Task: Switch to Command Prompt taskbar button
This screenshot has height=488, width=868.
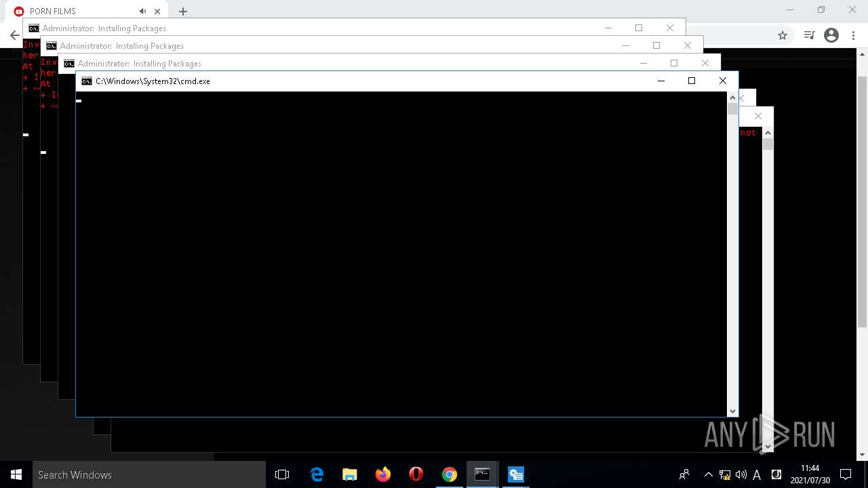Action: (x=482, y=474)
